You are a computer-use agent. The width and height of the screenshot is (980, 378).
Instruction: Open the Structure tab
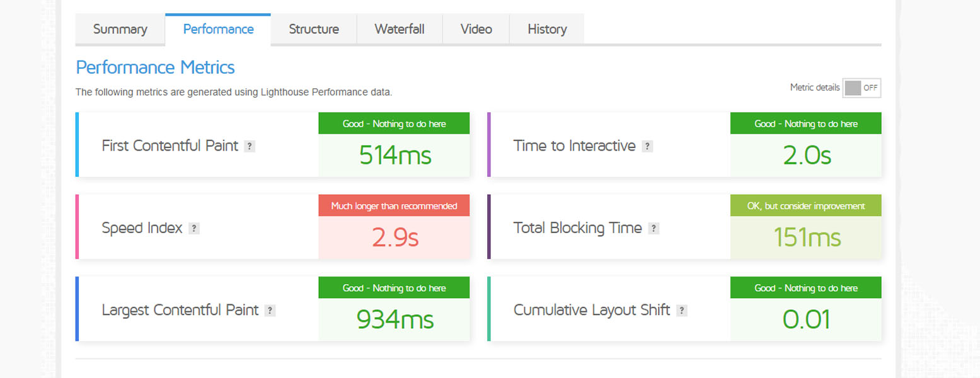click(x=313, y=29)
